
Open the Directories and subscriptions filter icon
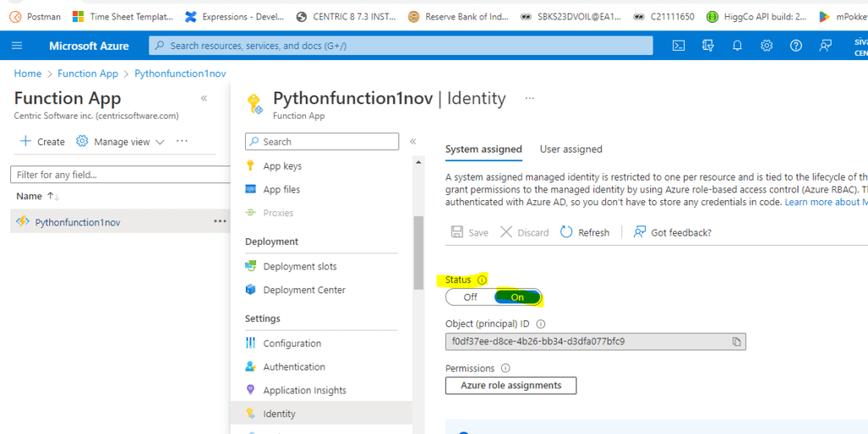tap(708, 46)
